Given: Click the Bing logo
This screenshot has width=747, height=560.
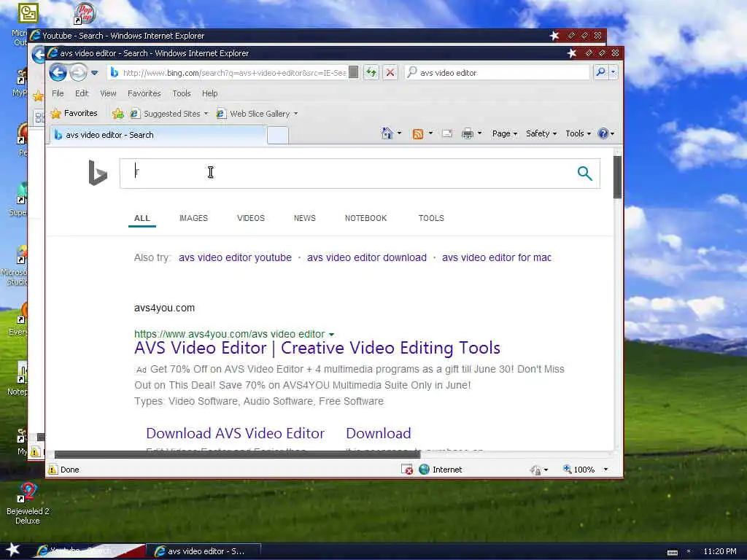Looking at the screenshot, I should (98, 173).
